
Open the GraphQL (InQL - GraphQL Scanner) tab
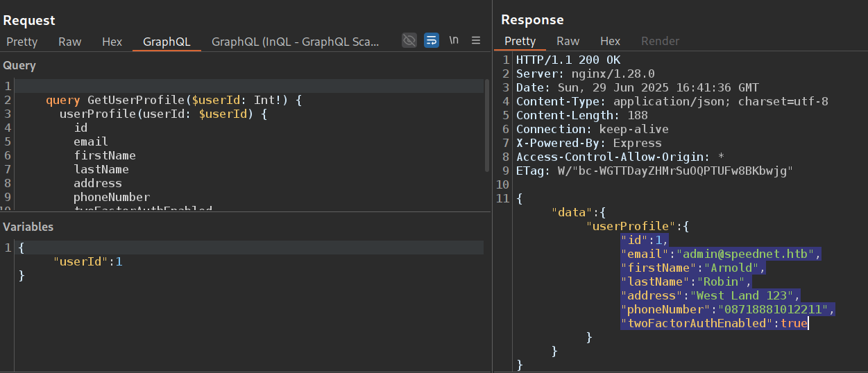pos(295,42)
